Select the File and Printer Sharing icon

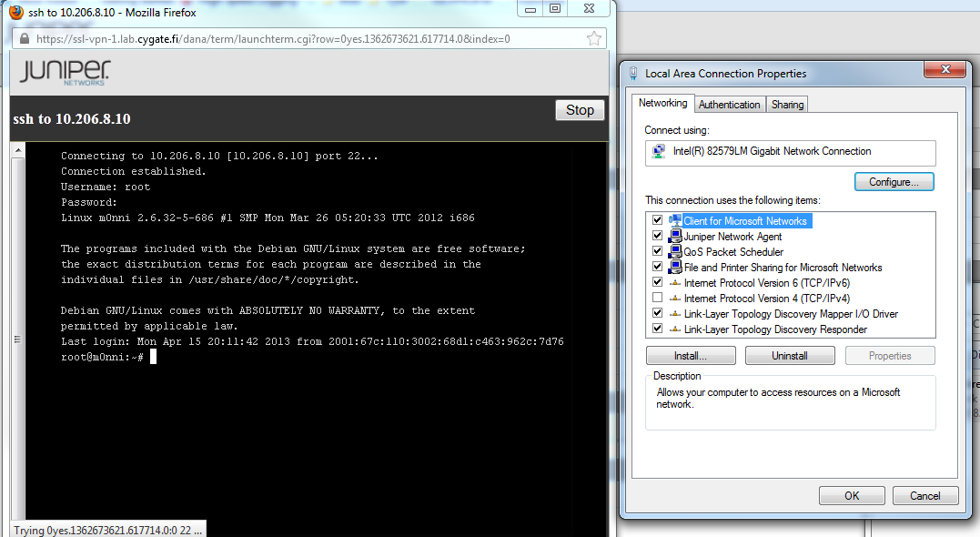coord(675,268)
